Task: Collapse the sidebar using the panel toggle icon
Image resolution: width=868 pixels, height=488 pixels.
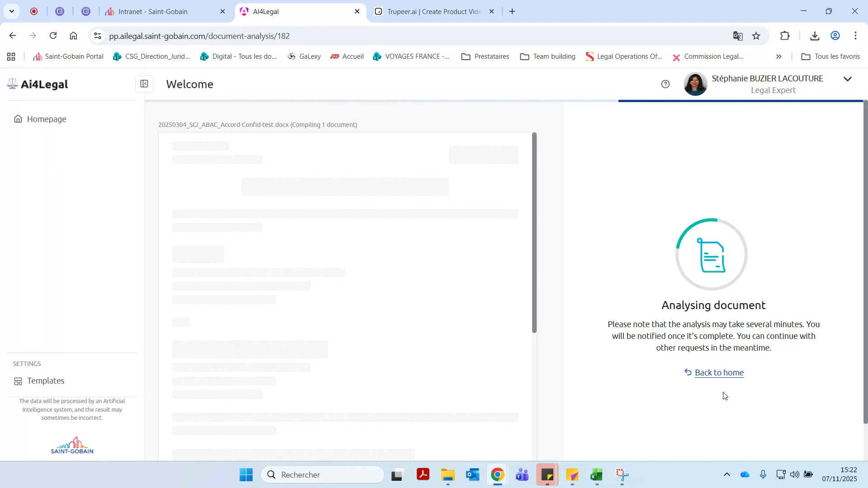Action: tap(144, 84)
